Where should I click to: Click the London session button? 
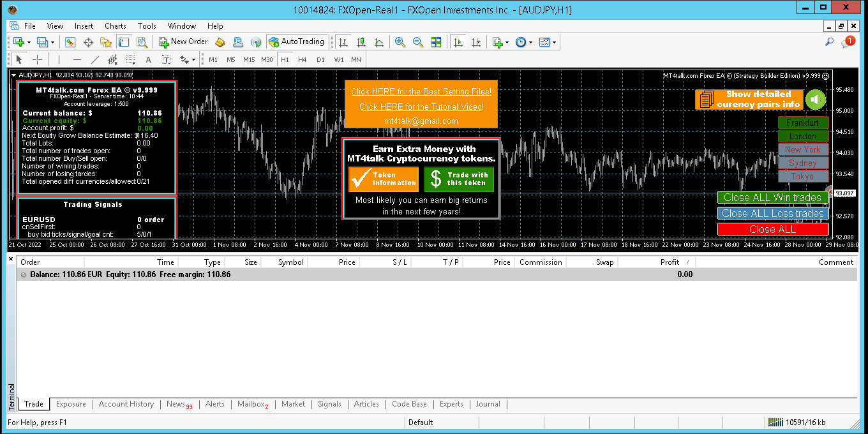pos(803,136)
